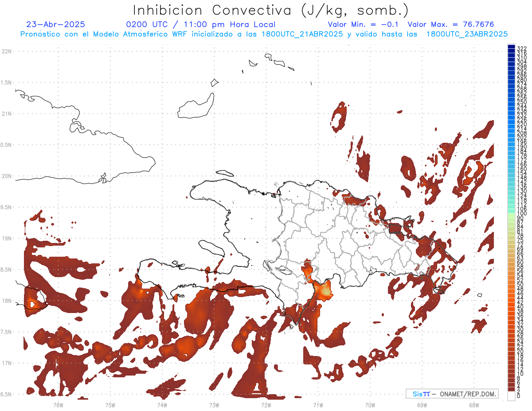This screenshot has height=411, width=532.
Task: Click the '8.5N' latitude label
Action: click(x=7, y=270)
